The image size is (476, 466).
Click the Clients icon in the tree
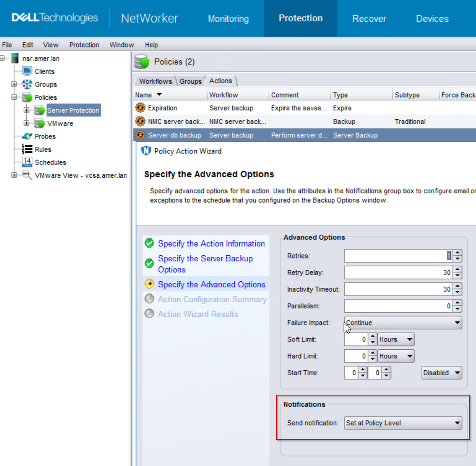click(27, 71)
